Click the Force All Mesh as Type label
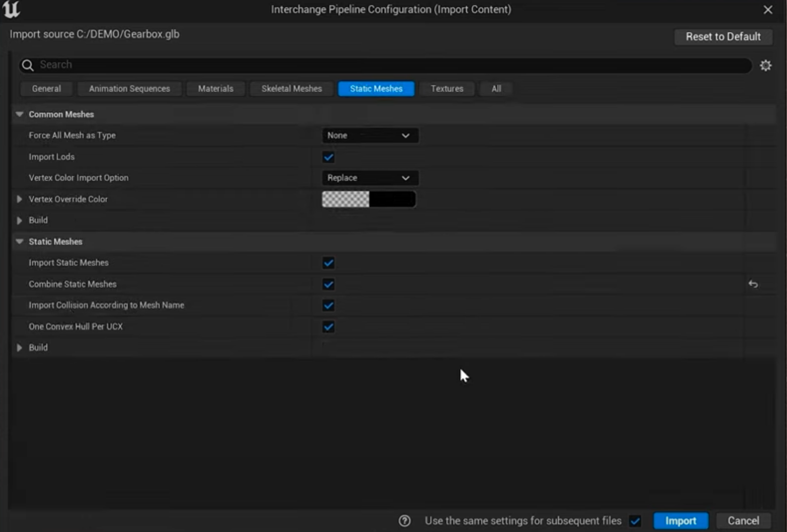The height and width of the screenshot is (532, 787). [x=72, y=135]
